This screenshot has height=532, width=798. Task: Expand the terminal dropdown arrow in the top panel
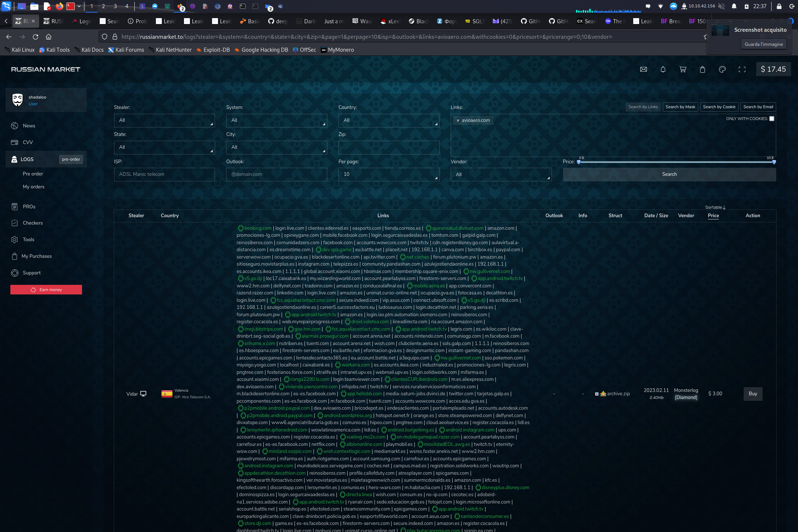(x=79, y=6)
